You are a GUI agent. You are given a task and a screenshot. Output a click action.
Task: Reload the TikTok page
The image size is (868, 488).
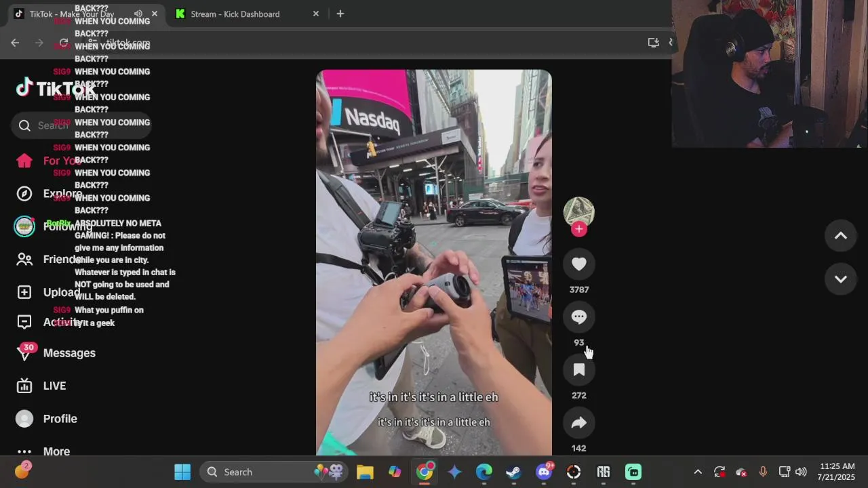coord(64,43)
